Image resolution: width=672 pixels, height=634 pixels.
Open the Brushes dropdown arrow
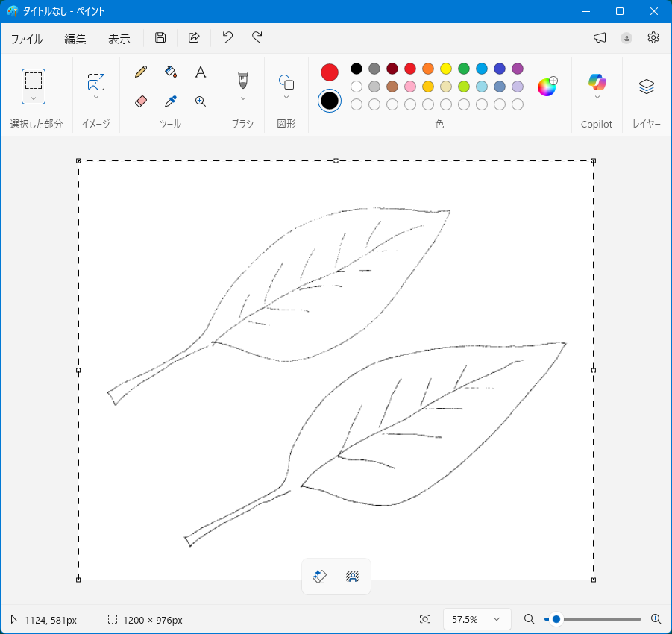242,98
